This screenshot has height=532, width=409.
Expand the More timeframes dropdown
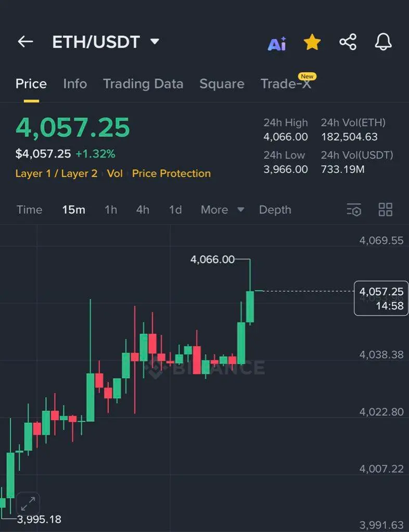coord(222,210)
